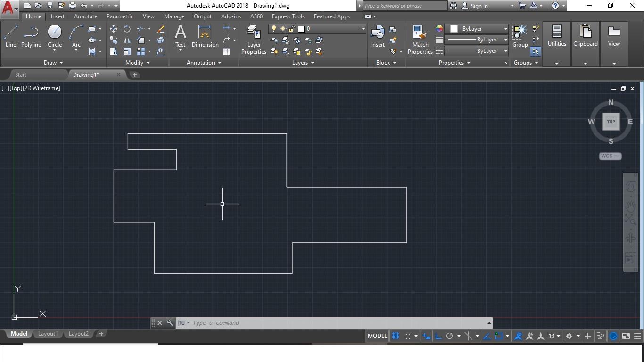Click the Move tool in Modify panel

point(114,29)
